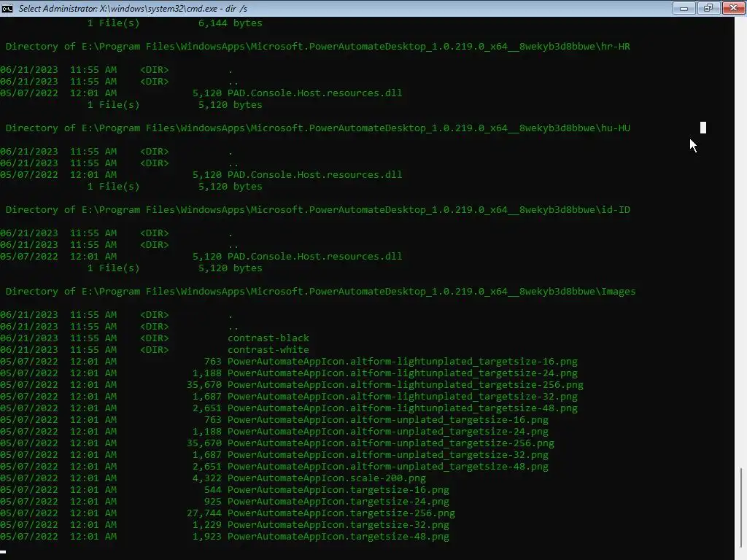
Task: Click PowerAutomateAppIcon.targetsize-16.png file name
Action: 338,489
